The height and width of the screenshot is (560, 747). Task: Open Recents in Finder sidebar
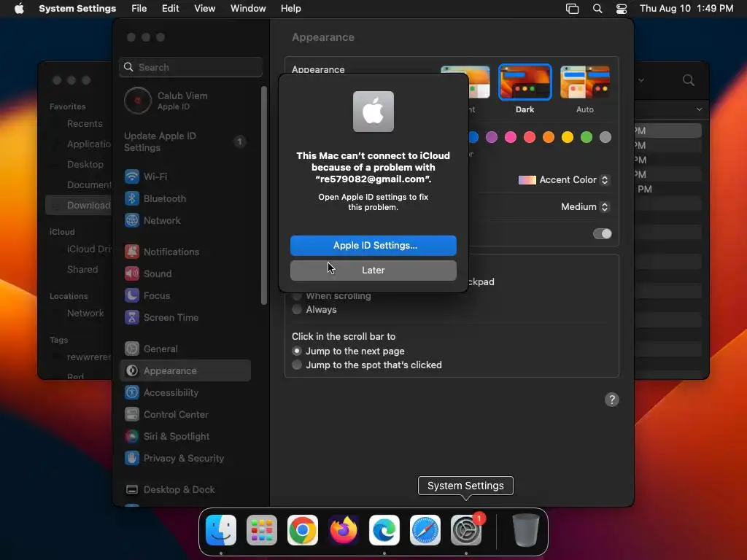(x=85, y=124)
